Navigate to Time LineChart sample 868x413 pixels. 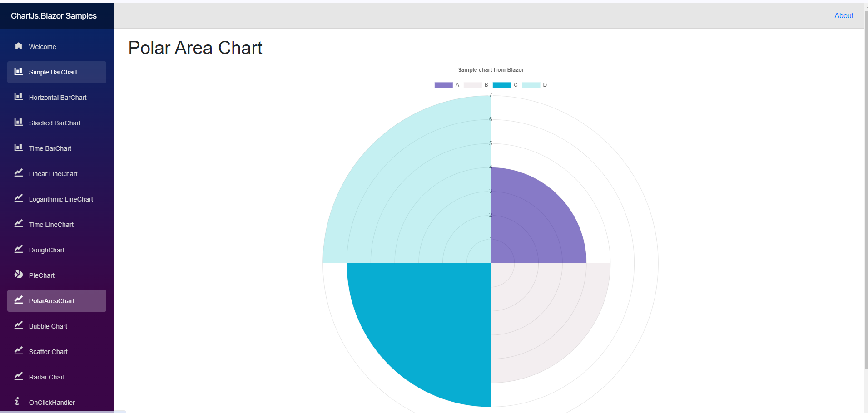(51, 225)
